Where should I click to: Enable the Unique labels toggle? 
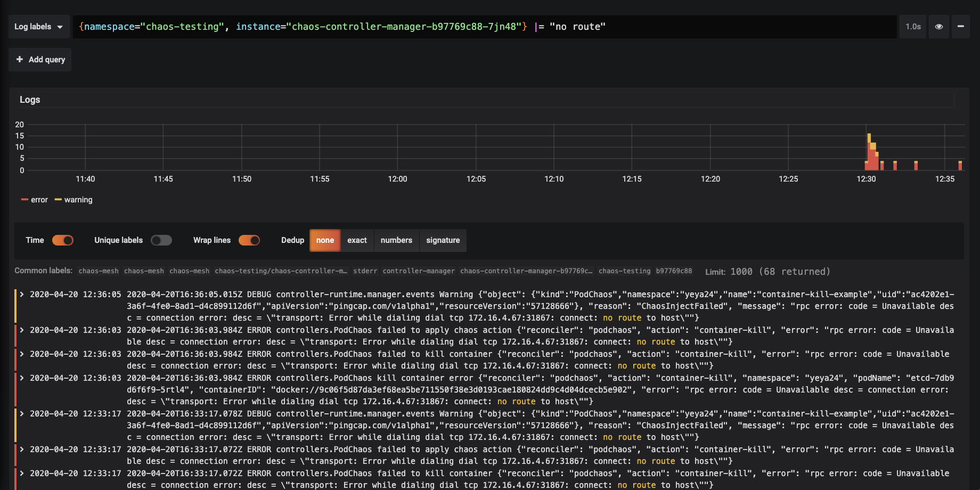click(x=161, y=240)
